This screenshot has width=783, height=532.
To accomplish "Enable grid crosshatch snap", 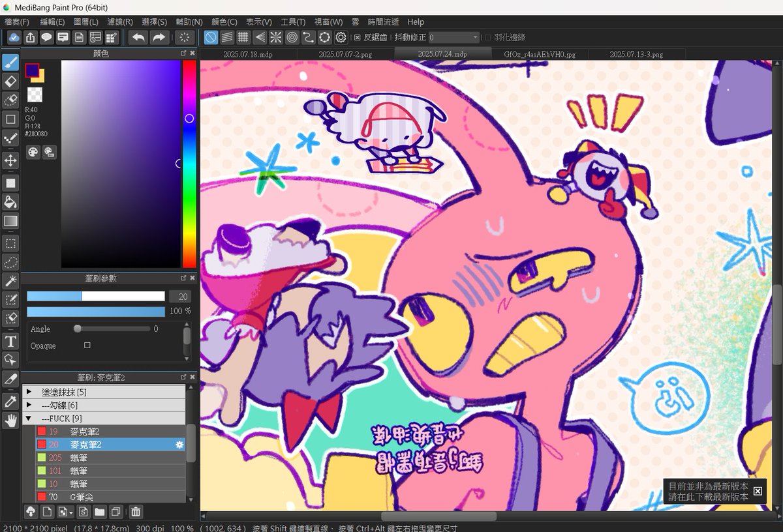I will 243,37.
